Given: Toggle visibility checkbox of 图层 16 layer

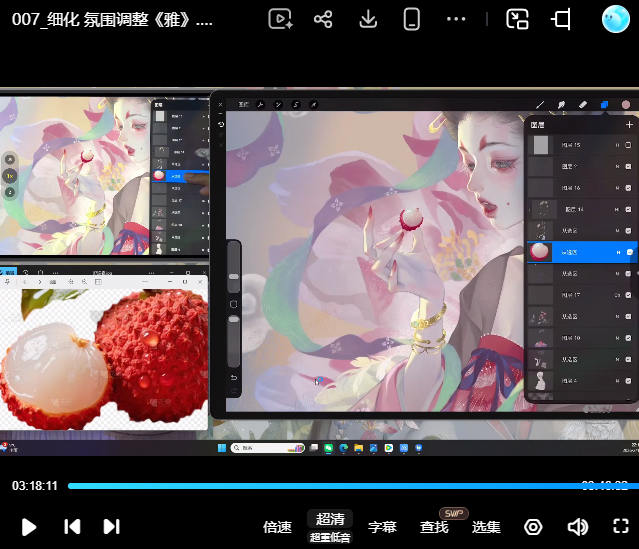Looking at the screenshot, I should pyautogui.click(x=628, y=188).
